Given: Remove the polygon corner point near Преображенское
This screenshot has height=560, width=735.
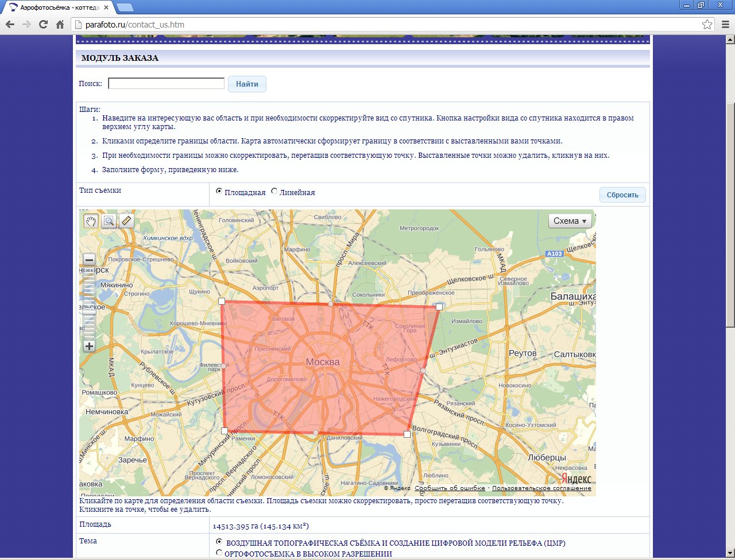Looking at the screenshot, I should (x=439, y=307).
